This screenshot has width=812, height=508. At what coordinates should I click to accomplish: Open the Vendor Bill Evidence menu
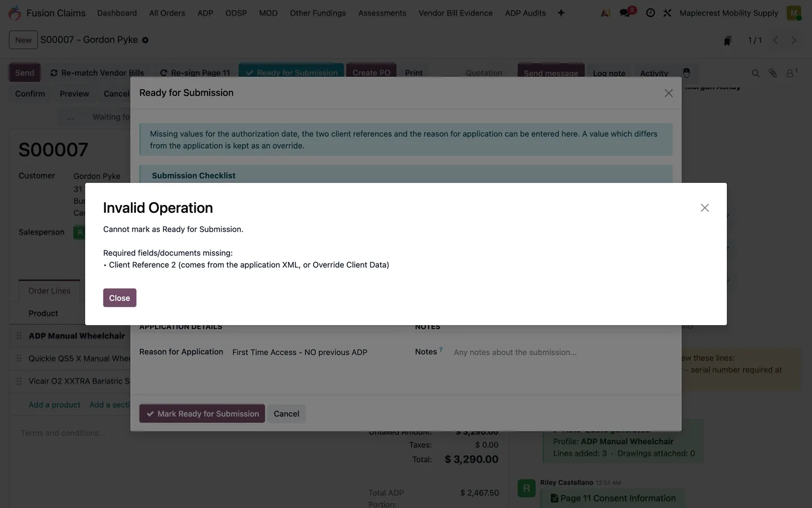pos(456,13)
